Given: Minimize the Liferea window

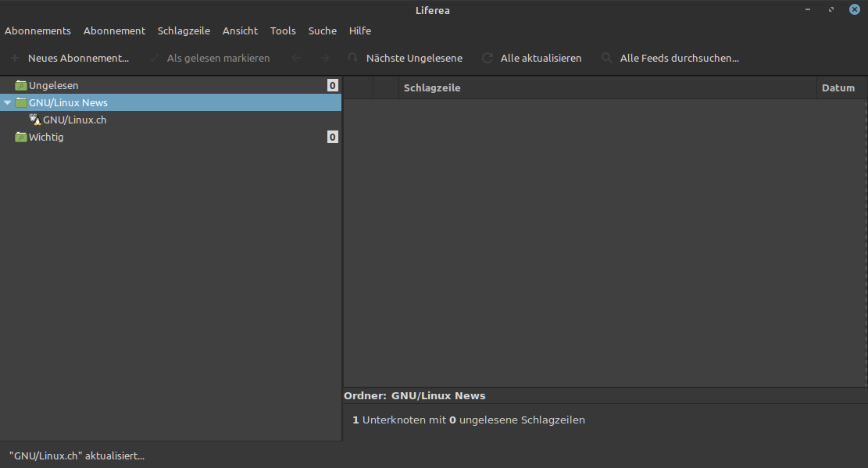Looking at the screenshot, I should (808, 9).
